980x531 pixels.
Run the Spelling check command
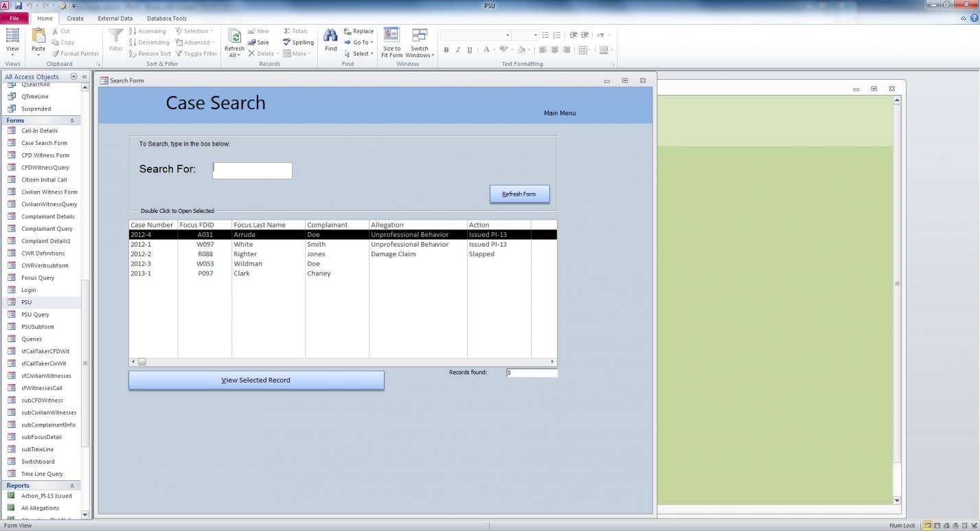[298, 42]
